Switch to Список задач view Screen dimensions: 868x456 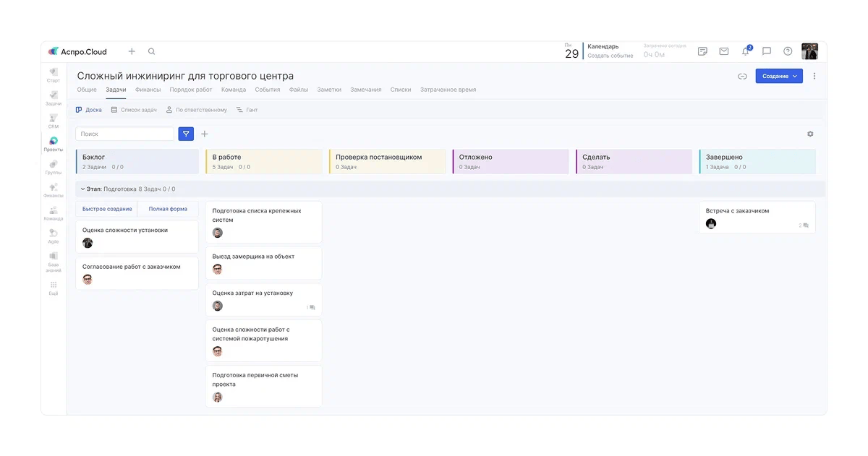point(134,110)
